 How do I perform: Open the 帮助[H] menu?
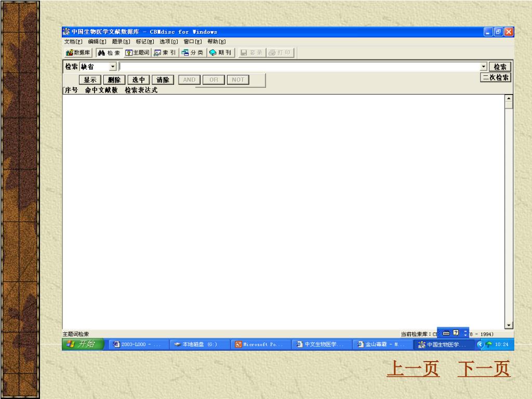[x=217, y=42]
